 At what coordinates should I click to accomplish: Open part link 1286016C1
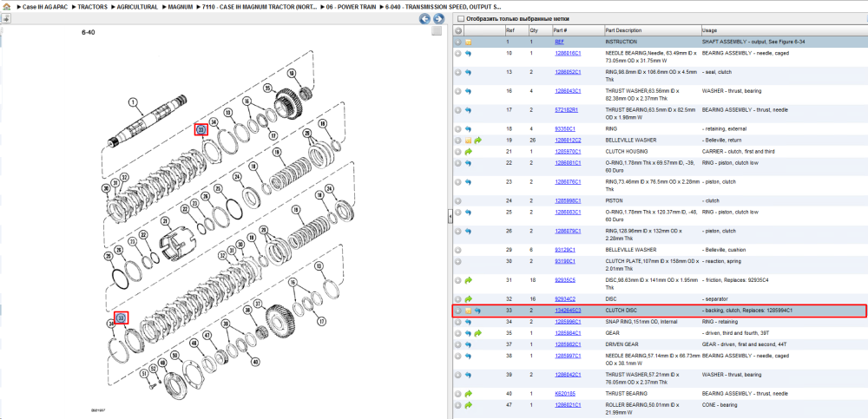point(568,53)
